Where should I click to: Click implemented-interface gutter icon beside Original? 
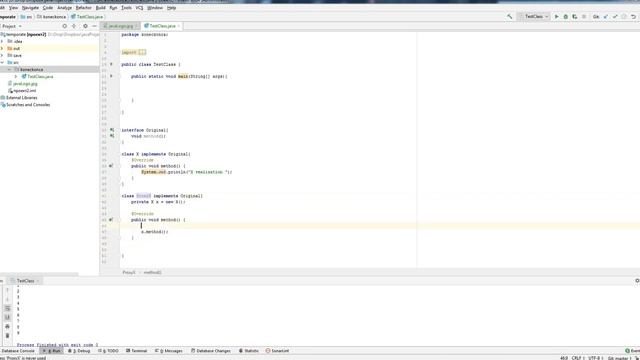(112, 130)
